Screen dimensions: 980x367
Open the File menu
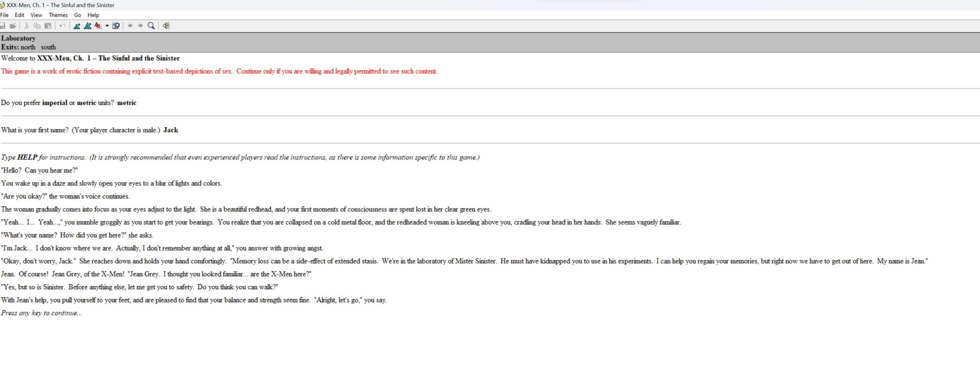pyautogui.click(x=5, y=15)
